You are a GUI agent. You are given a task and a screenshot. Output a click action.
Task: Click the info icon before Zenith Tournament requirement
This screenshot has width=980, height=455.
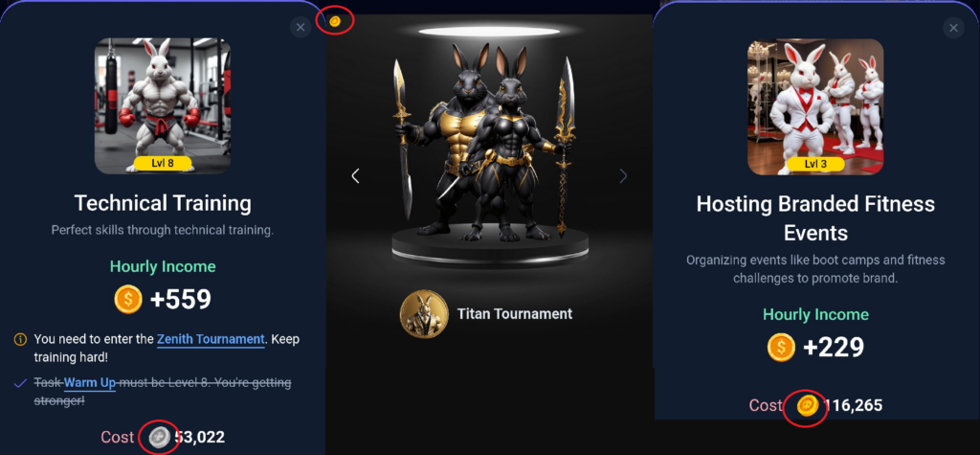pos(20,339)
